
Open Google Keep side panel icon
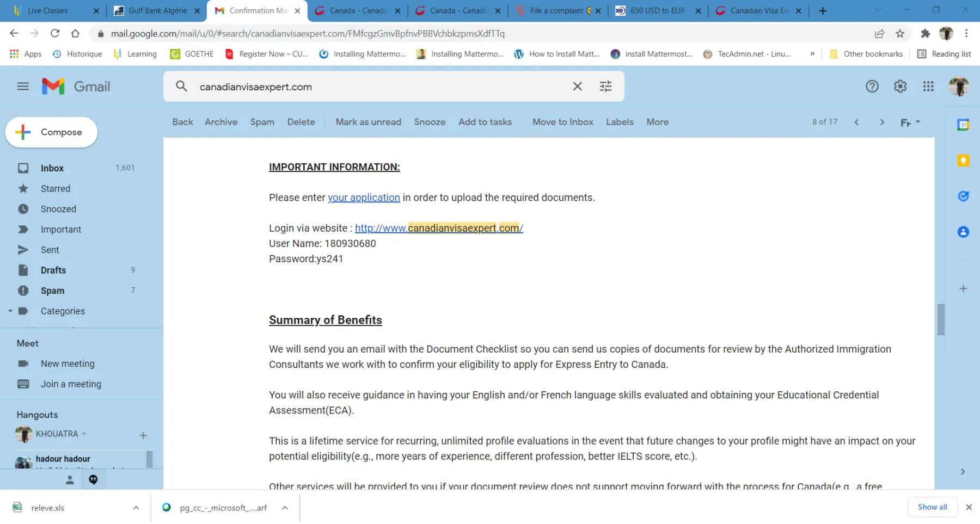coord(963,161)
